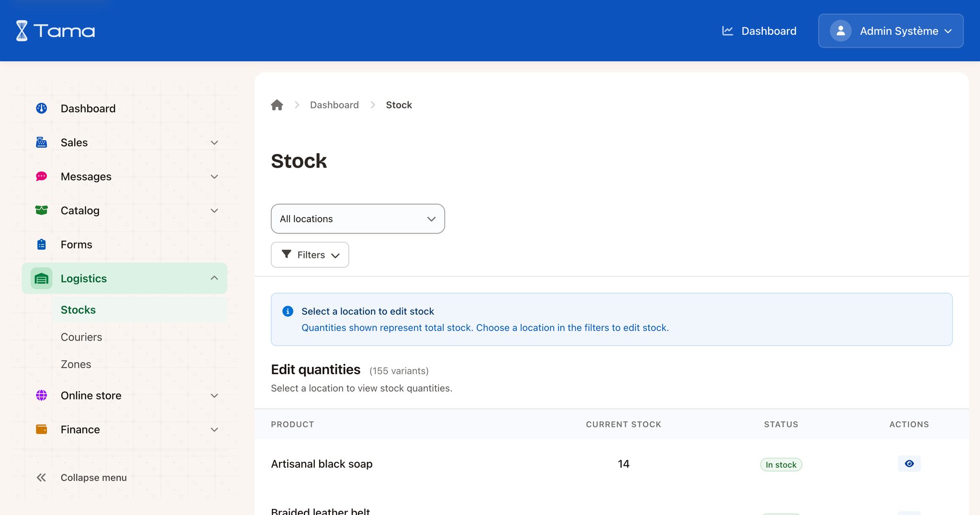Screen dimensions: 980x515
Task: Expand the Catalog menu chevron
Action: (214, 210)
